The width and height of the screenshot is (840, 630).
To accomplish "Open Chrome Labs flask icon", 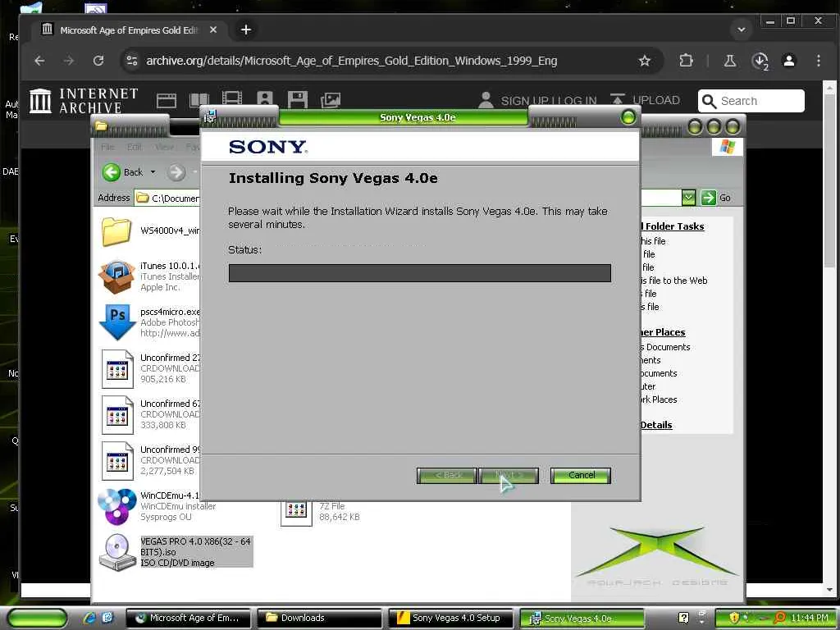I will (x=729, y=61).
